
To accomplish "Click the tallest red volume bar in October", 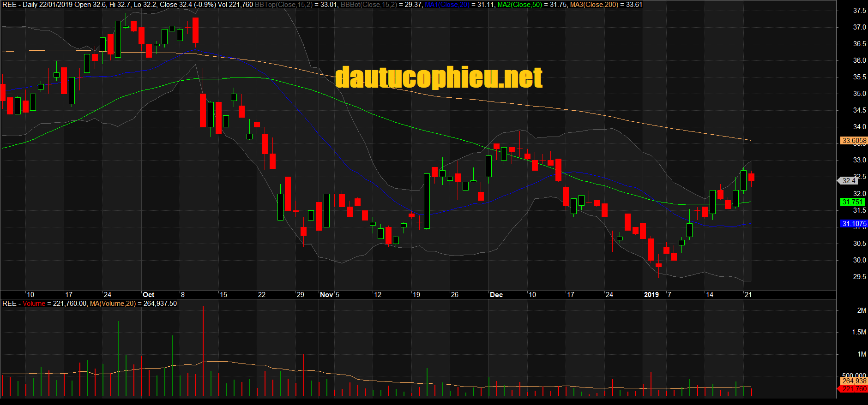I will point(203,351).
